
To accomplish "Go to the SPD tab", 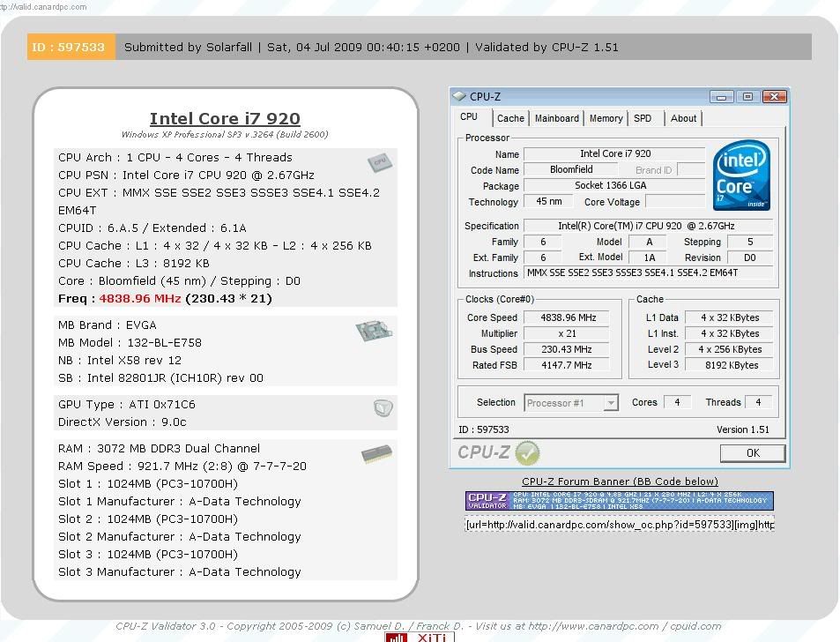I will coord(643,118).
